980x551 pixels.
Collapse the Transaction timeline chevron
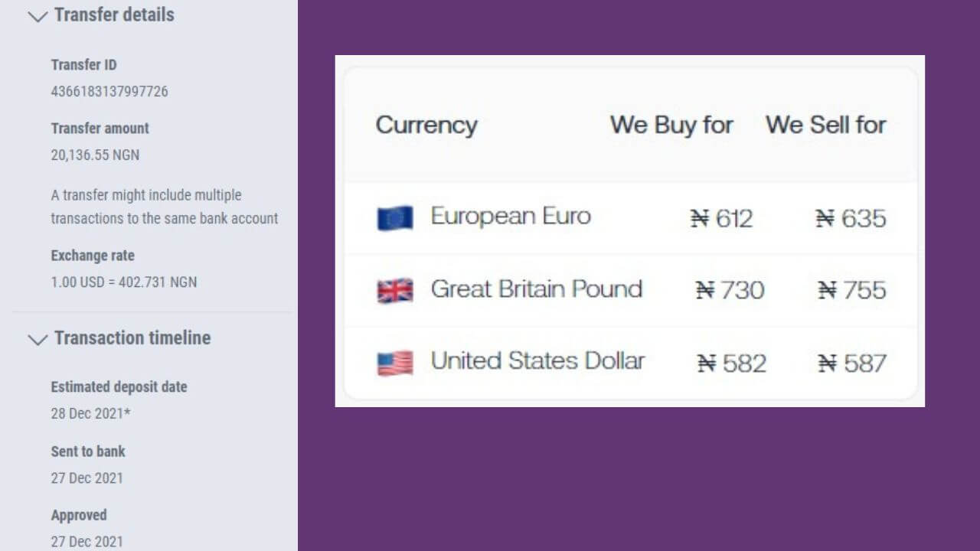click(38, 341)
